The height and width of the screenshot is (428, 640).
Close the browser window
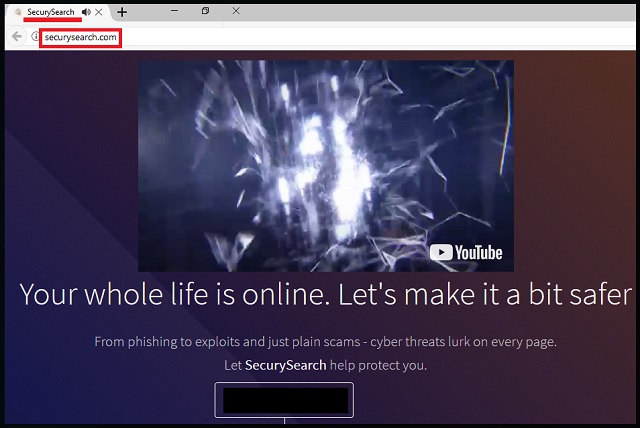236,11
